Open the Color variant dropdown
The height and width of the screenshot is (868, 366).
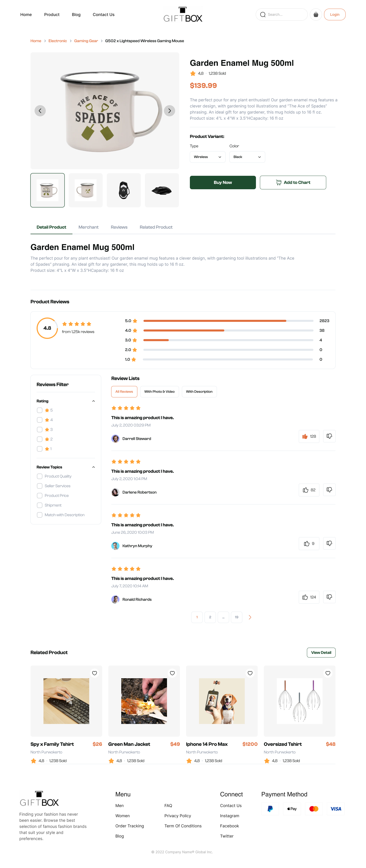tap(247, 157)
